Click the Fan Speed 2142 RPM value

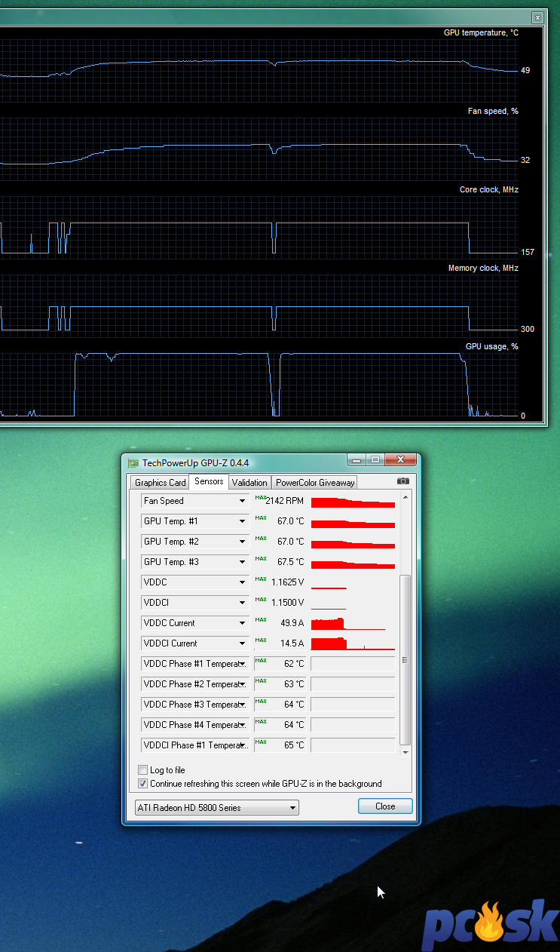point(285,501)
